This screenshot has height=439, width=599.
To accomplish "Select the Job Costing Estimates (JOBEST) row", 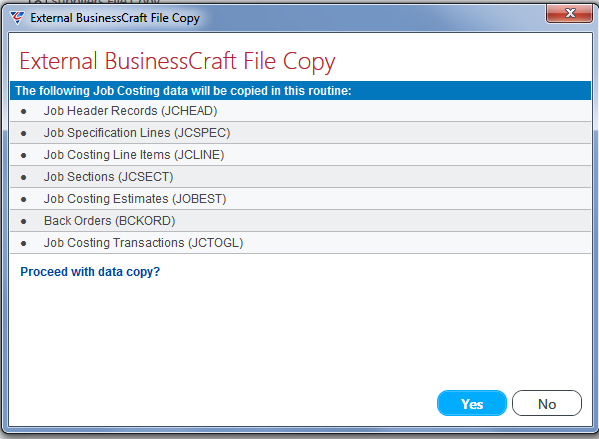I will click(300, 199).
